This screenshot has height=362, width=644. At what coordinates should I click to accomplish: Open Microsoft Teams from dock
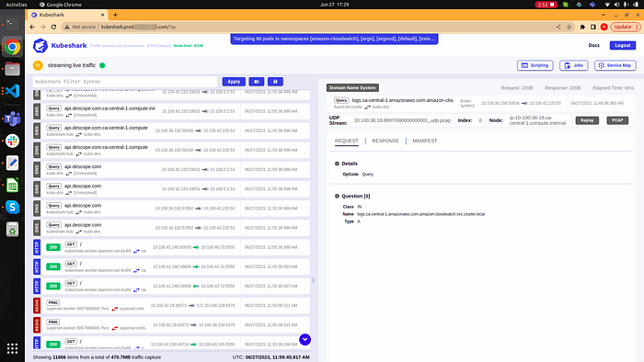pos(12,119)
